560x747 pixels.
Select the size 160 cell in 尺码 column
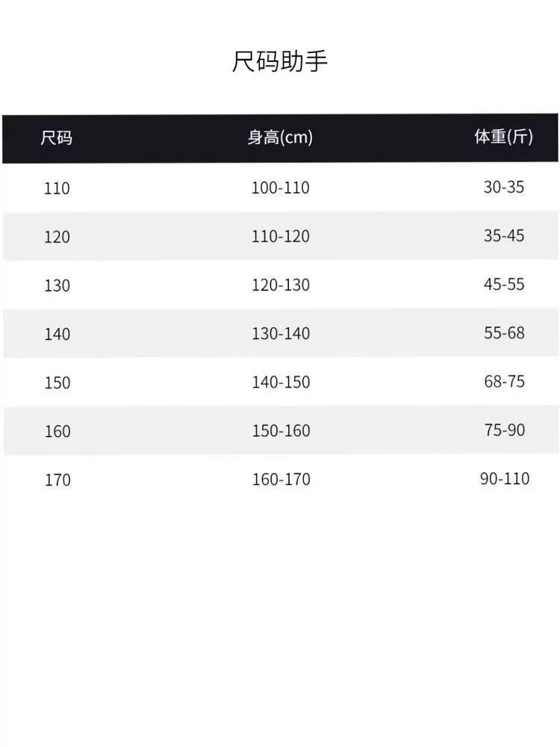pos(57,431)
